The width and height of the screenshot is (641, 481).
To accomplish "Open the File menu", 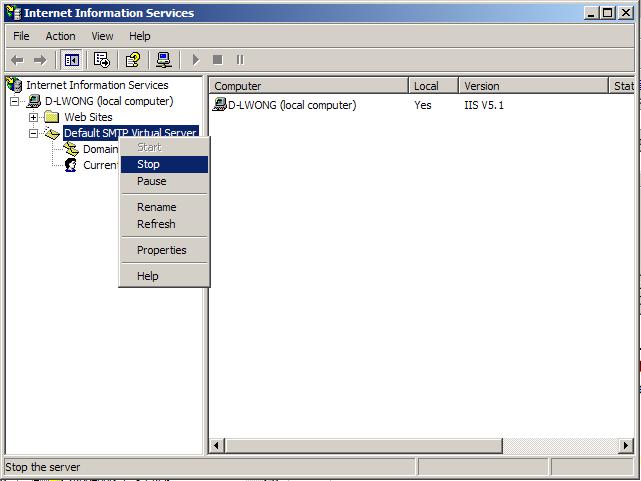I will 21,36.
